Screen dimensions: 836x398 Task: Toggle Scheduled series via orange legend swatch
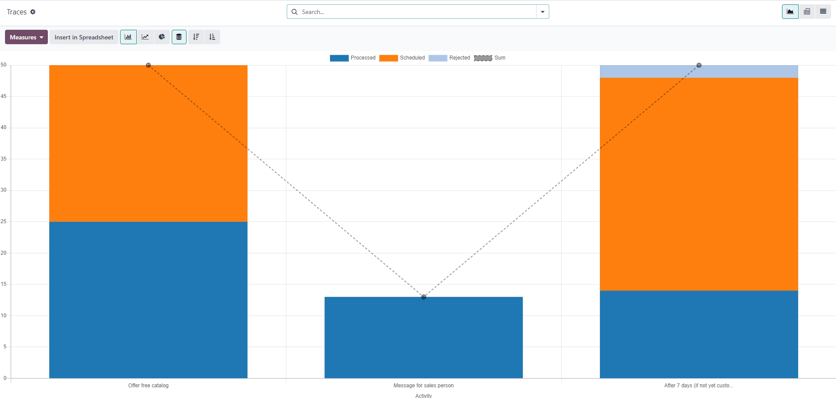389,58
